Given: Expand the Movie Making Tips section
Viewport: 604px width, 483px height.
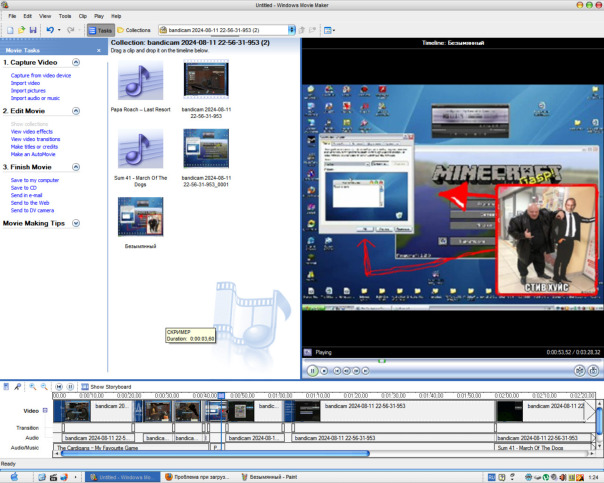Looking at the screenshot, I should (76, 223).
